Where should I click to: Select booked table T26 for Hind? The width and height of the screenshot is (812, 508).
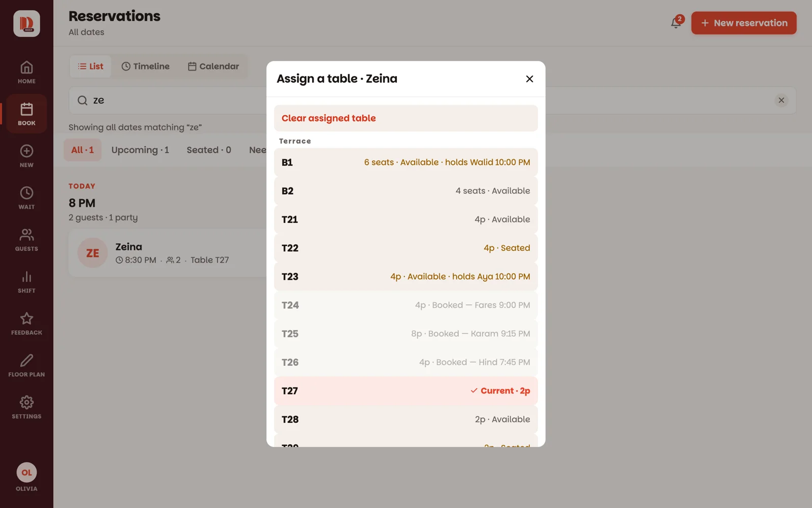pyautogui.click(x=405, y=362)
